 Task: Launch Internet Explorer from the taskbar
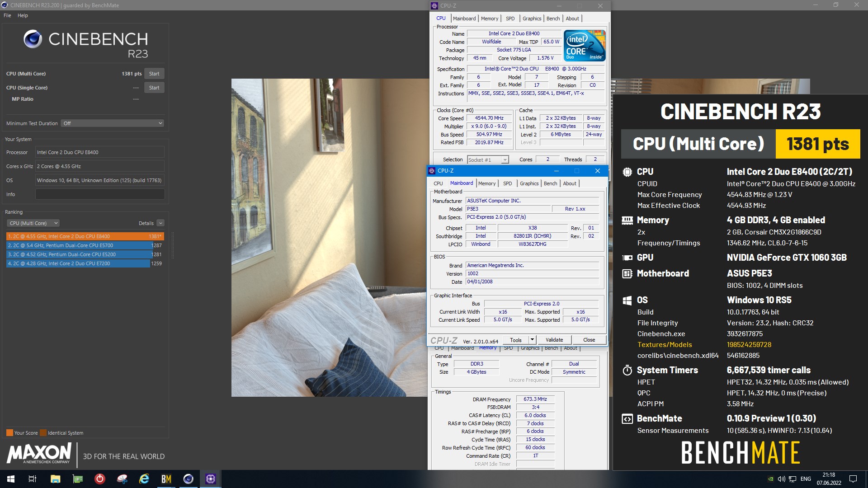click(144, 479)
